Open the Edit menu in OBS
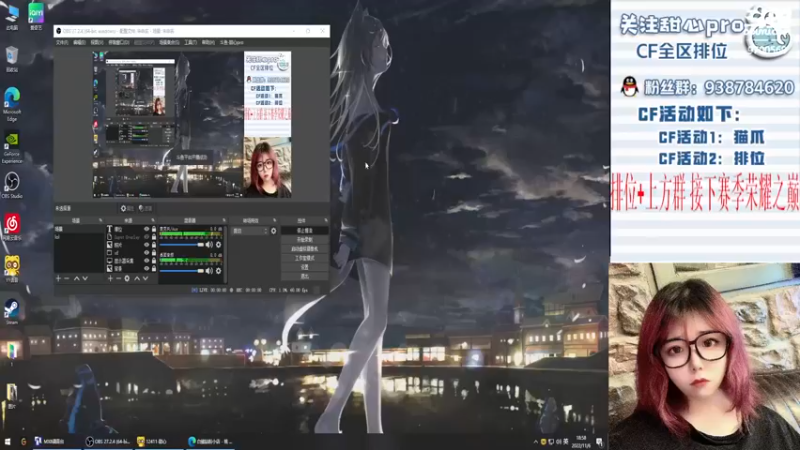 79,42
